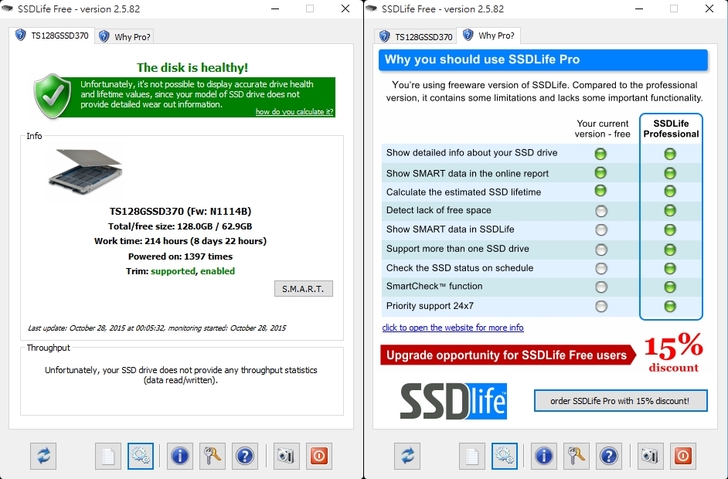Click registration keys icon in left window
The image size is (728, 479).
pos(212,456)
